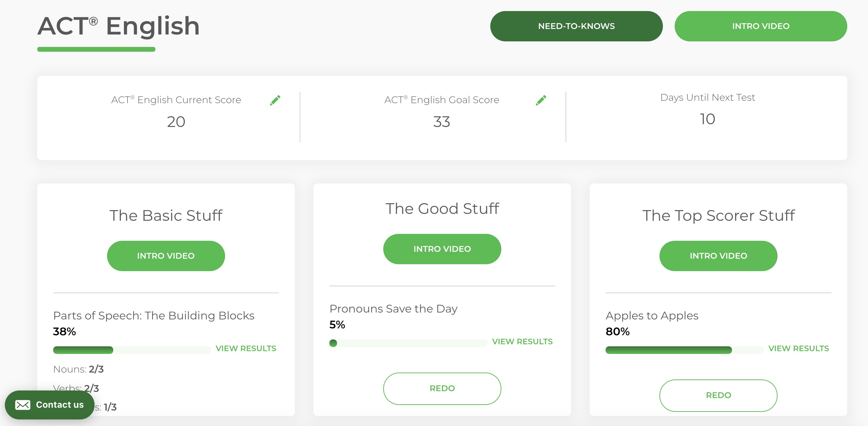View results for Apples to Apples
The width and height of the screenshot is (868, 426).
point(798,348)
